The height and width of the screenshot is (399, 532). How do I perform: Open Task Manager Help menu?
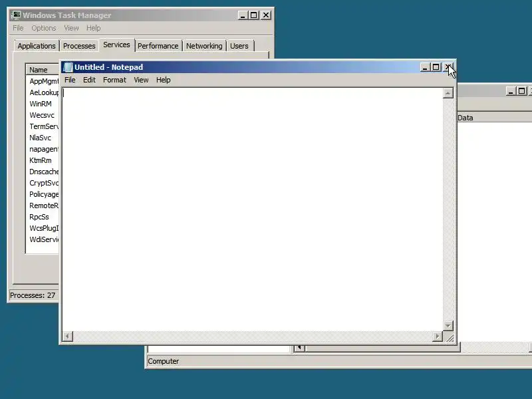point(93,28)
